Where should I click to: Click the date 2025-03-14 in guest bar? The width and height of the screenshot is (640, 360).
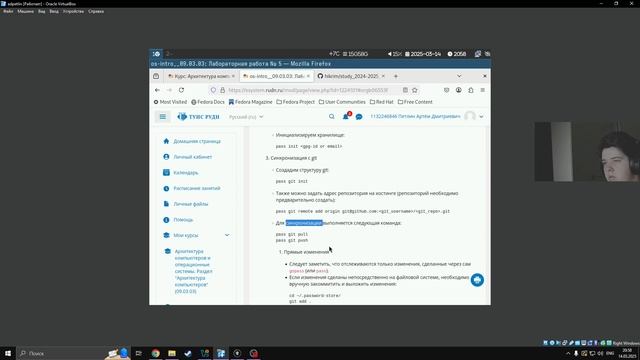tap(423, 54)
